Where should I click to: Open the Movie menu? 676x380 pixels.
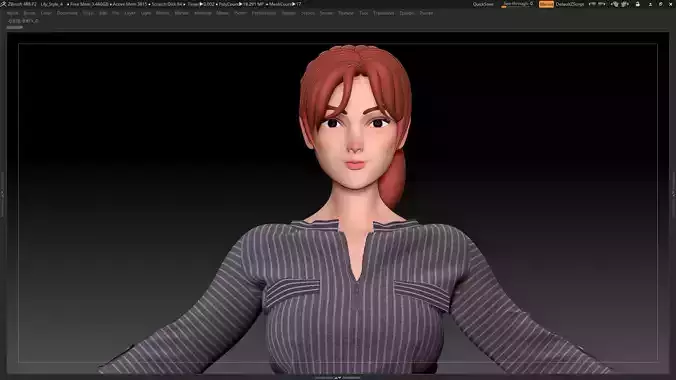[222, 13]
